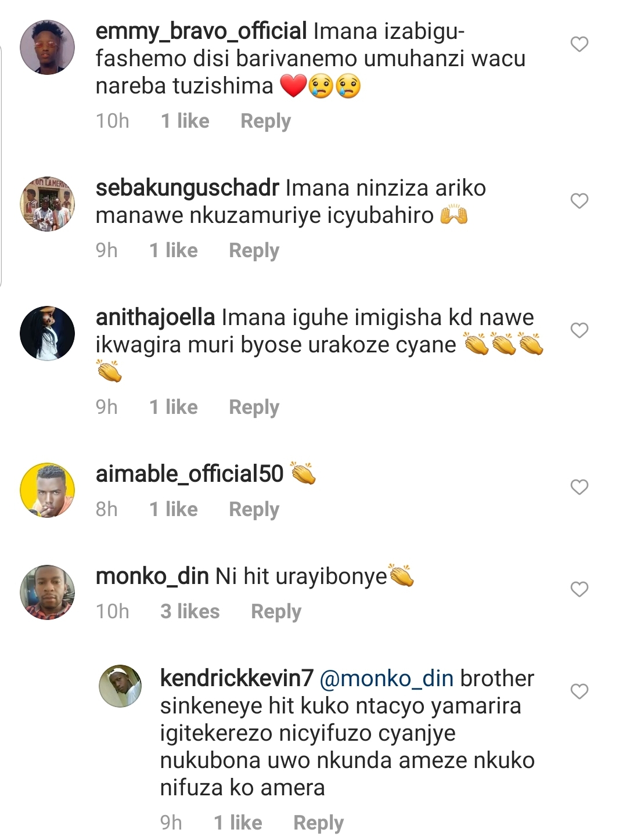The height and width of the screenshot is (840, 619).
Task: Tap the heart beside kendrickkevin7's reply
Action: (x=579, y=691)
